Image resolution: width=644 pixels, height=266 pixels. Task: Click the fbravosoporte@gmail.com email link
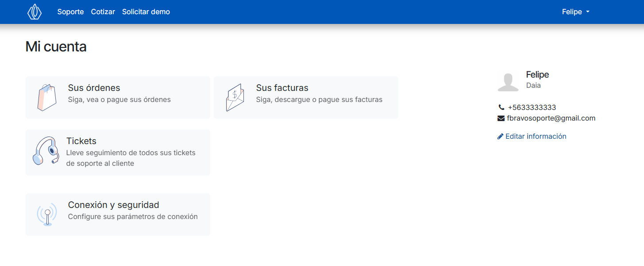(x=551, y=118)
